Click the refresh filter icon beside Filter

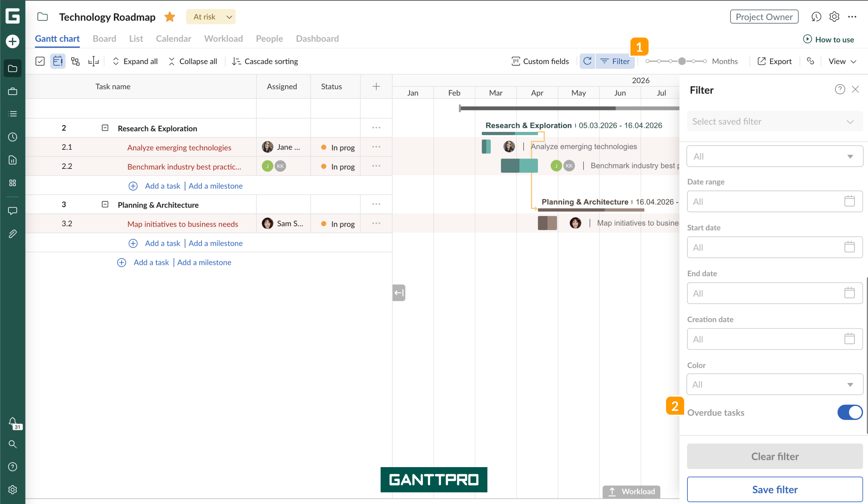pyautogui.click(x=587, y=61)
